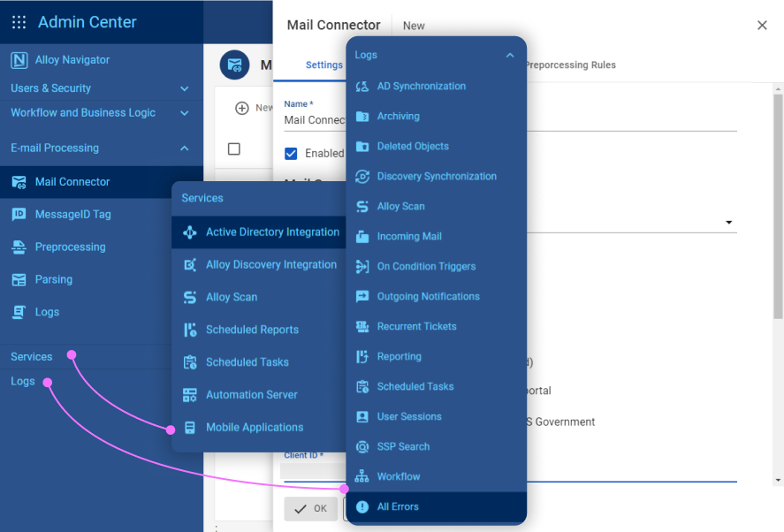784x532 pixels.
Task: Click the Outgoing Notifications icon
Action: [362, 297]
